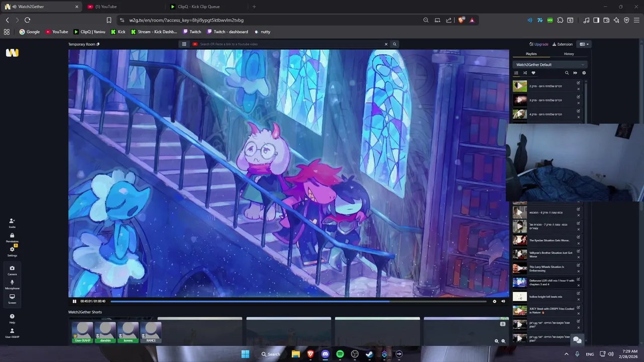The image size is (644, 362).
Task: Switch to YouTube browser tab
Action: point(123,7)
